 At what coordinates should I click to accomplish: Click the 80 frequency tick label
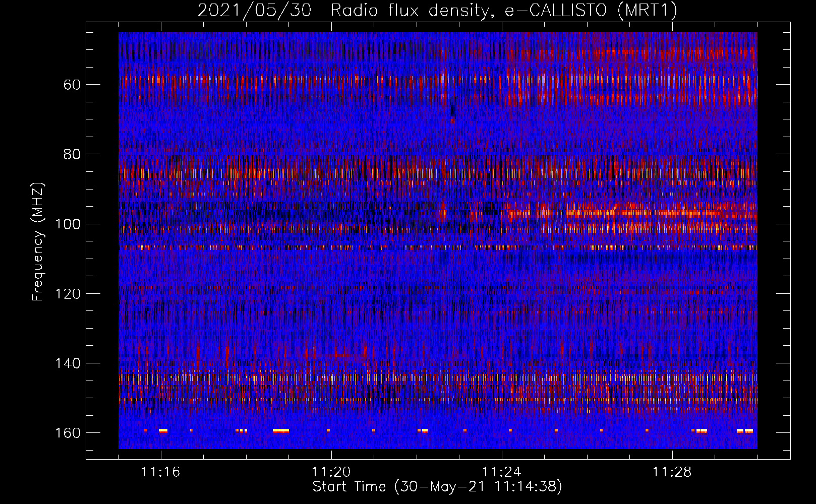tap(72, 154)
